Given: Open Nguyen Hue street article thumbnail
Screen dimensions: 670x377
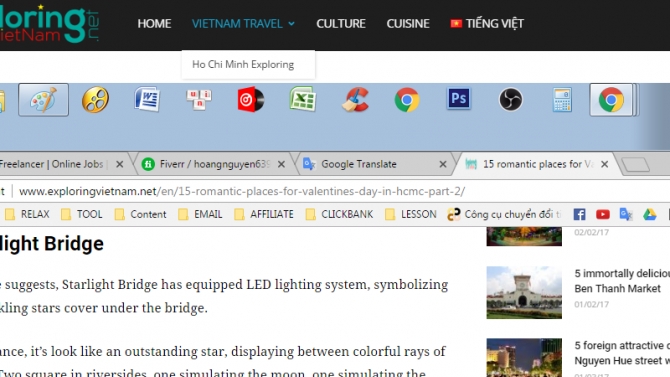Looking at the screenshot, I should pos(524,357).
